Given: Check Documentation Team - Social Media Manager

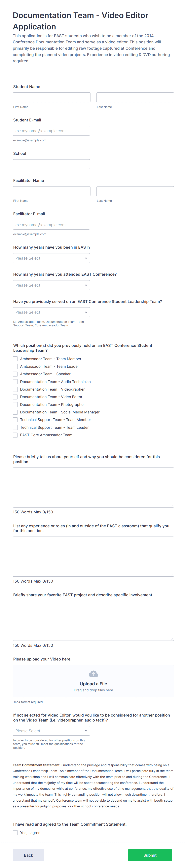Looking at the screenshot, I should pos(15,412).
